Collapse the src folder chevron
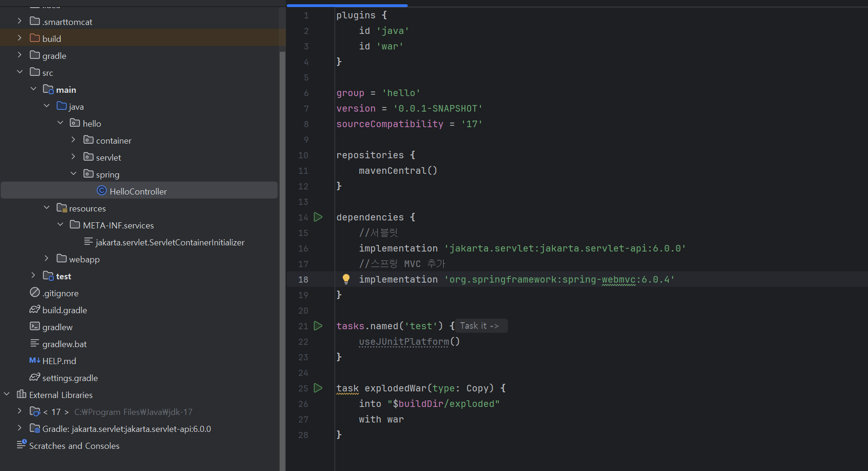The width and height of the screenshot is (868, 471). click(20, 72)
